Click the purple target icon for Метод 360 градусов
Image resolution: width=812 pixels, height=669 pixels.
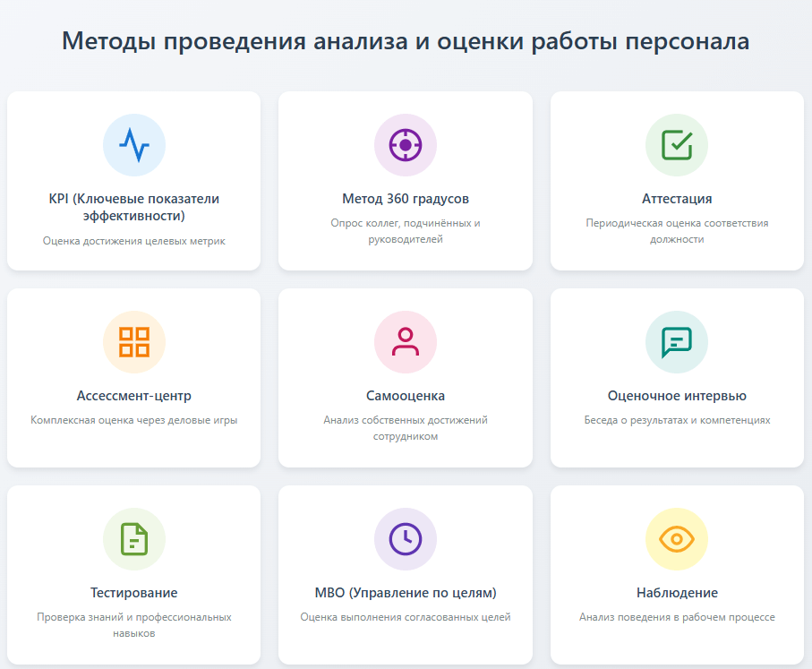tap(406, 145)
